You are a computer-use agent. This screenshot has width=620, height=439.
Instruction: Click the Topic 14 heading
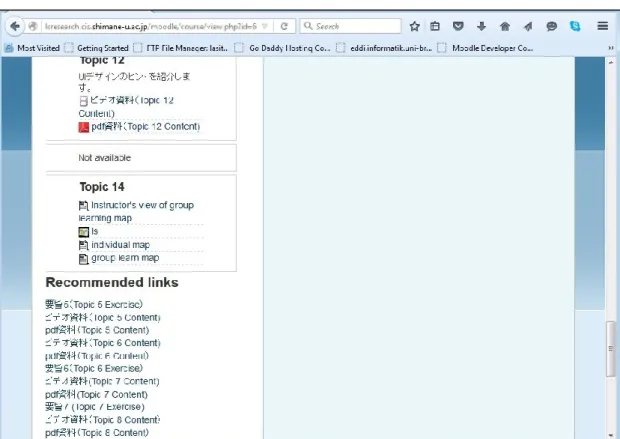pos(102,187)
